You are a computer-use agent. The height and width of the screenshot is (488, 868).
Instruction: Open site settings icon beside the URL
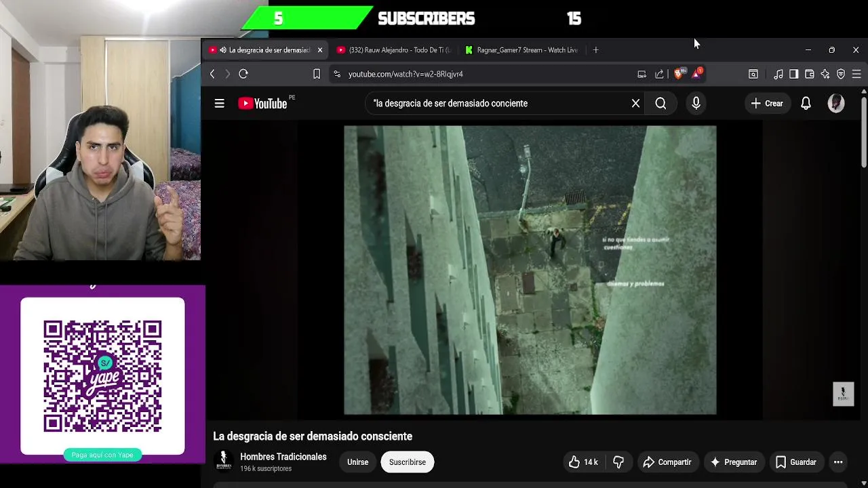(x=337, y=74)
